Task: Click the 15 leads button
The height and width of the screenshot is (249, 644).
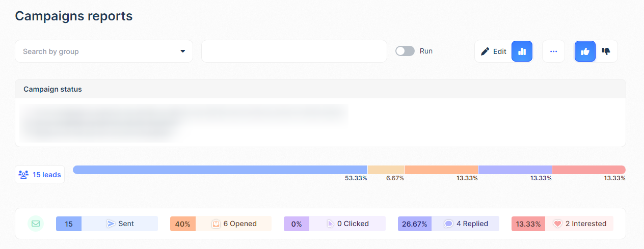Action: point(40,175)
